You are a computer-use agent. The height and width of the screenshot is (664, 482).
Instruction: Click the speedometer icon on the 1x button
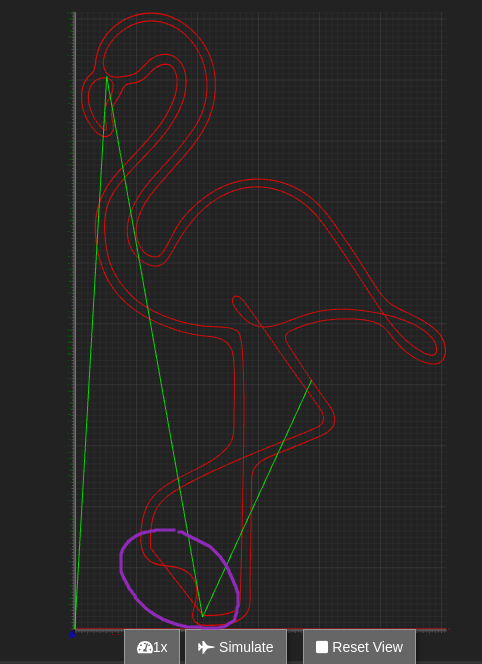point(144,647)
